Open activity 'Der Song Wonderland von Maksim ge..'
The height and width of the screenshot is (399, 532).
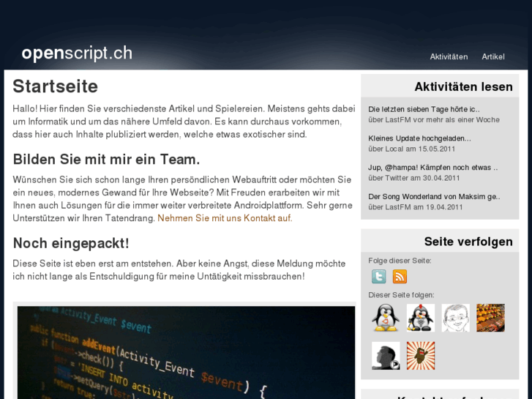(x=434, y=197)
